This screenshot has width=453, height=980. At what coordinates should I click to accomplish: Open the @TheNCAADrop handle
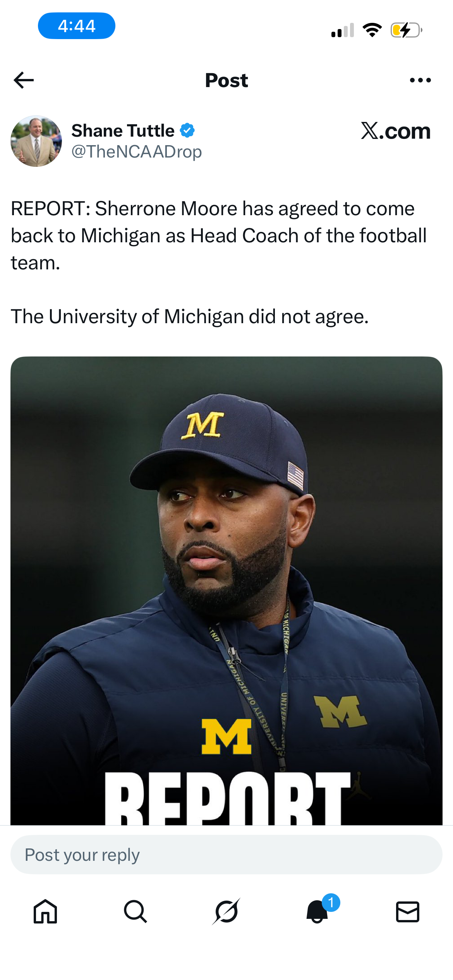click(x=137, y=152)
